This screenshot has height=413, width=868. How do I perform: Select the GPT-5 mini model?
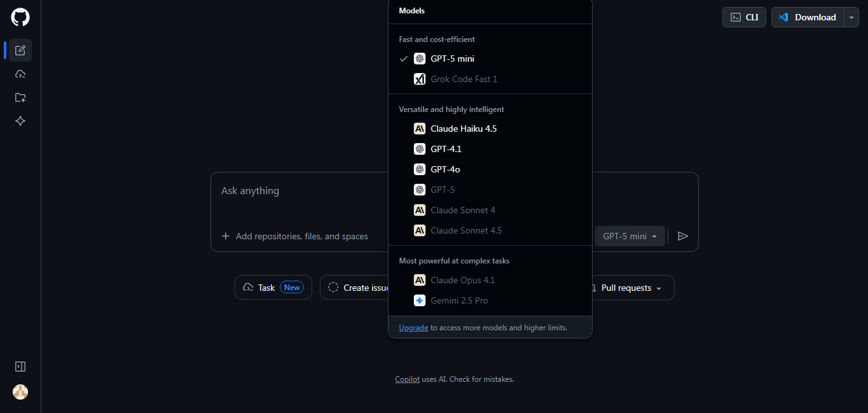(451, 59)
